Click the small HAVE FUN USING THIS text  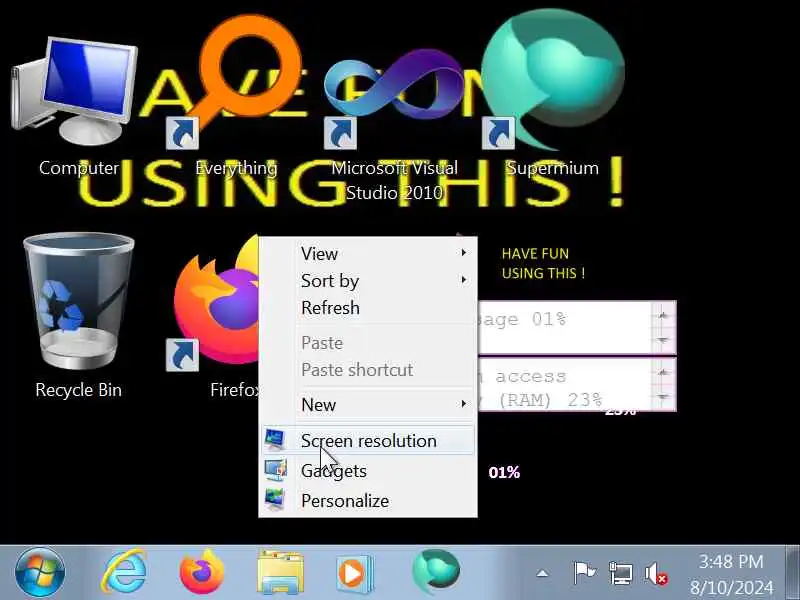click(543, 263)
